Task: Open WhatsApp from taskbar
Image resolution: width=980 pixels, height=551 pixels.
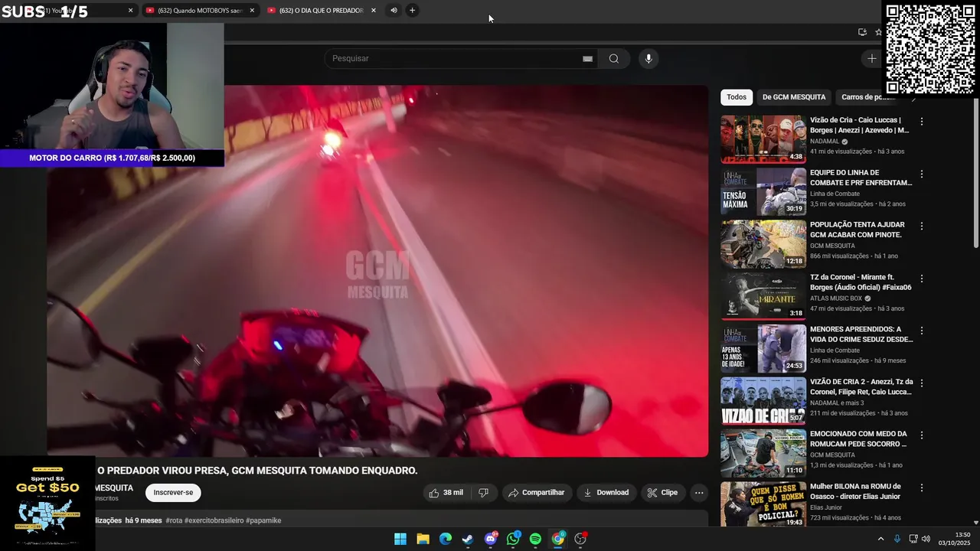Action: pyautogui.click(x=513, y=539)
